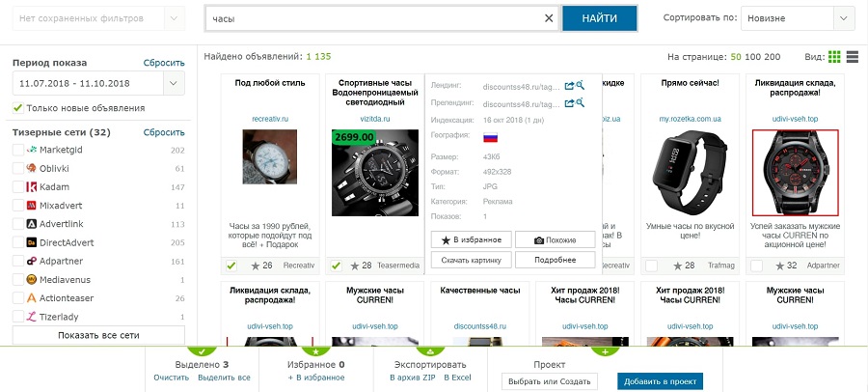Click the Actionteaser network icon
The width and height of the screenshot is (868, 392).
(x=32, y=298)
